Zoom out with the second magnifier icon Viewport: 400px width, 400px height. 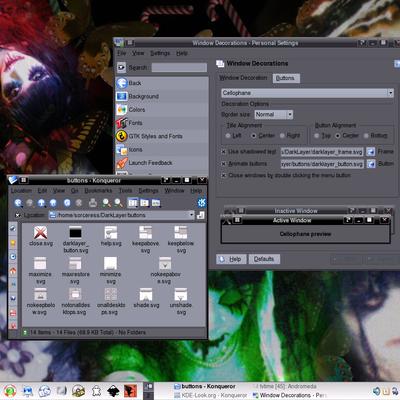pyautogui.click(x=118, y=203)
